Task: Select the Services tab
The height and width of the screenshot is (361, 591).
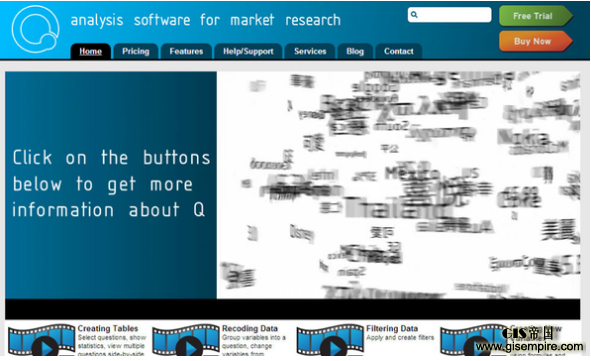Action: tap(310, 51)
